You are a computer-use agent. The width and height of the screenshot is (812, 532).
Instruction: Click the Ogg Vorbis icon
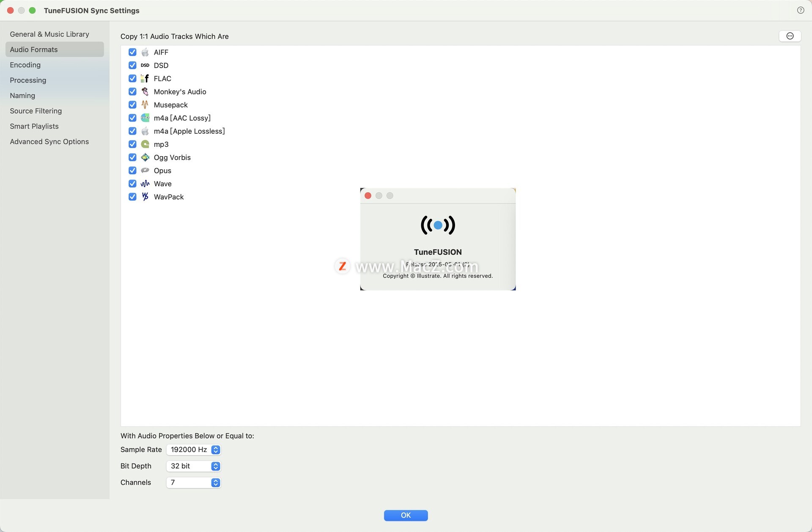pos(145,157)
